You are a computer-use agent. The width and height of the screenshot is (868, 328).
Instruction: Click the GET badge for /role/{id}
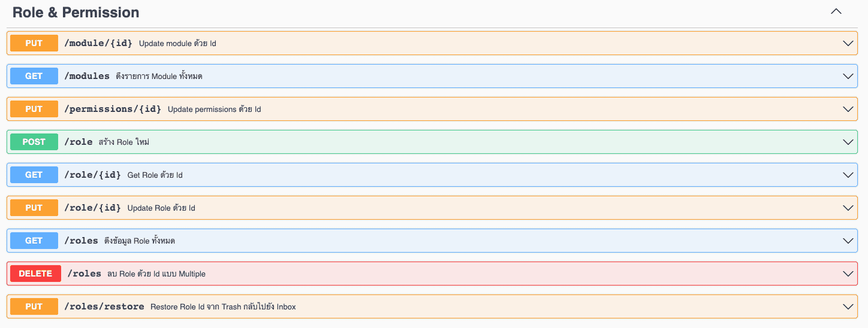34,175
